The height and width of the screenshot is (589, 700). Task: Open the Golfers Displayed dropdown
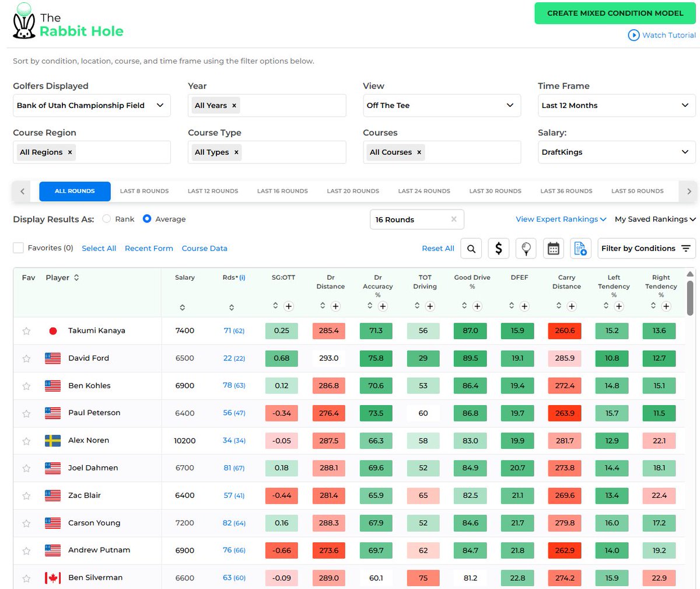tap(92, 106)
